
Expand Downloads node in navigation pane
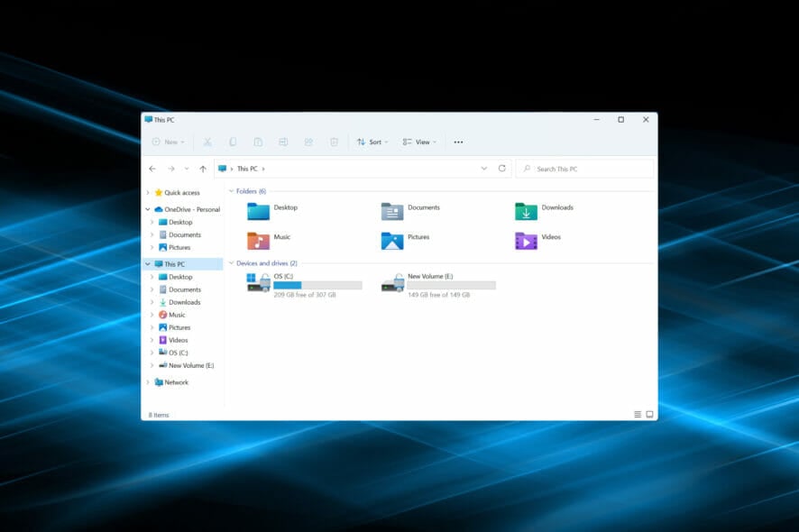(x=152, y=302)
